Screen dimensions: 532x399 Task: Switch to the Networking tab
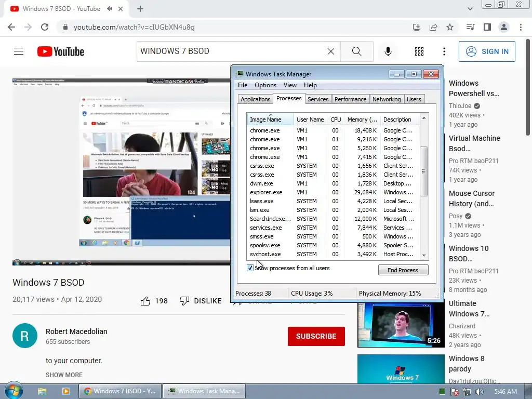click(387, 99)
